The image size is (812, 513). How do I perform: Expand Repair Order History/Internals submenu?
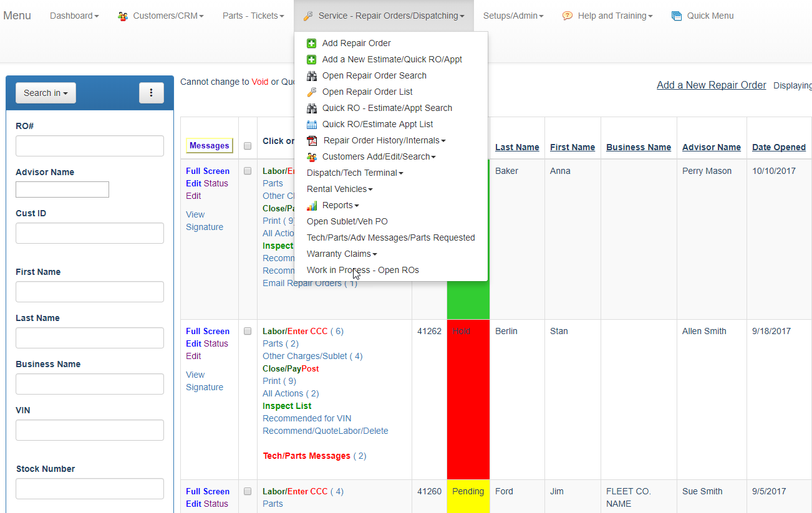point(384,140)
